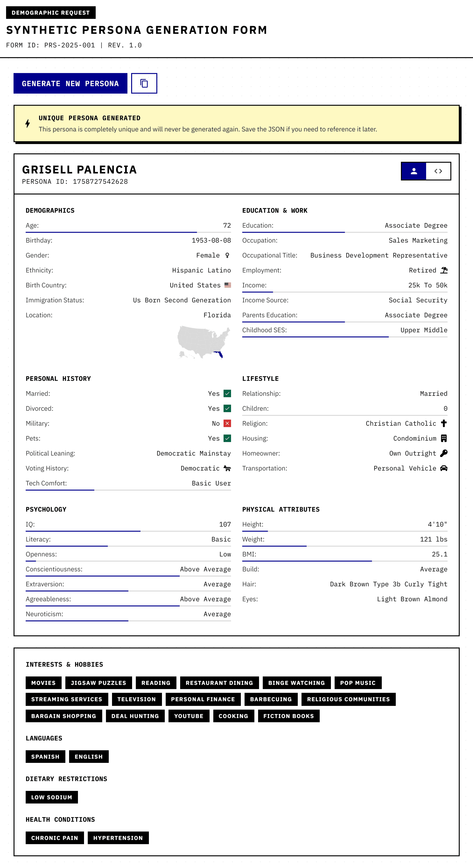This screenshot has height=868, width=473.
Task: Select the person view icon in the persona header
Action: [x=413, y=171]
